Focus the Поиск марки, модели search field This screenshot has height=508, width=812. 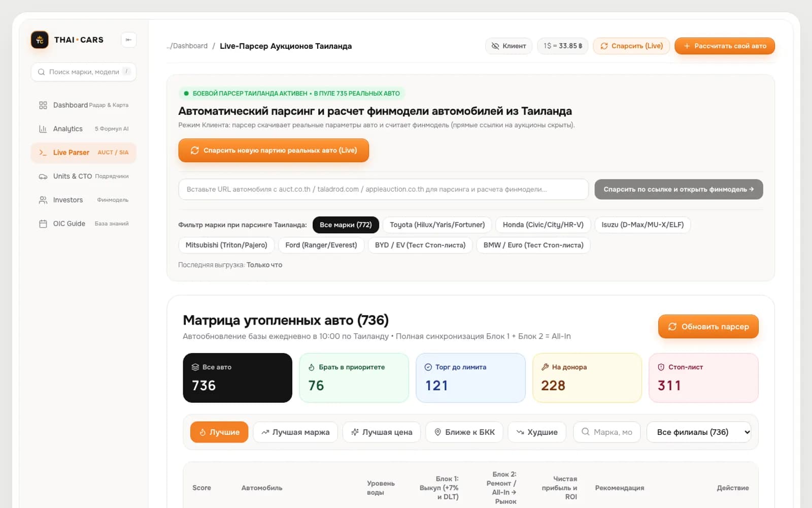84,72
